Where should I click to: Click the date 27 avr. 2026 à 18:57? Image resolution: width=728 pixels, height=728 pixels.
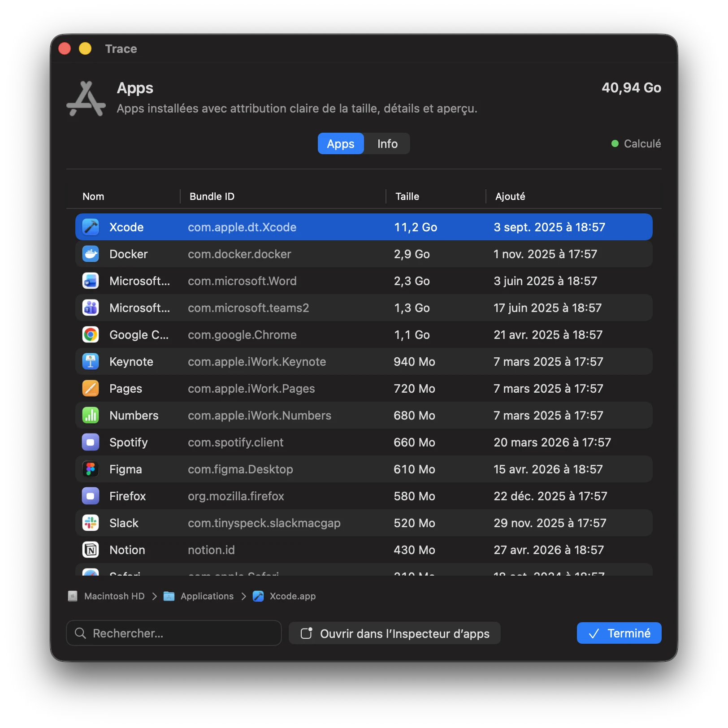549,550
